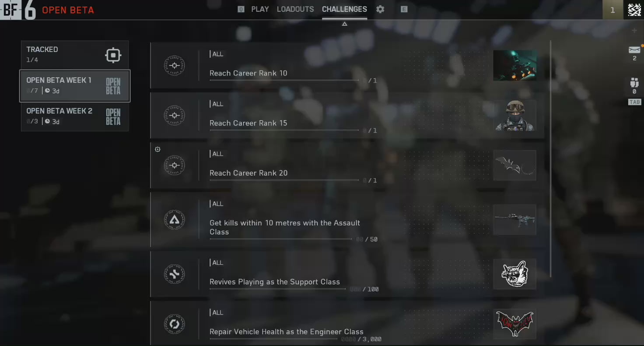Open the mail inbox envelope icon
The width and height of the screenshot is (644, 346).
pyautogui.click(x=634, y=49)
